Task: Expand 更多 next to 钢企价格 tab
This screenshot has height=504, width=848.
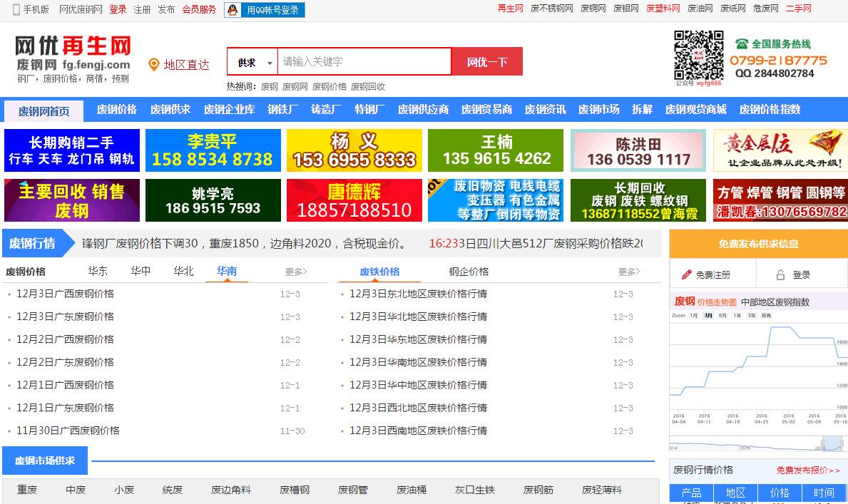Action: (629, 272)
